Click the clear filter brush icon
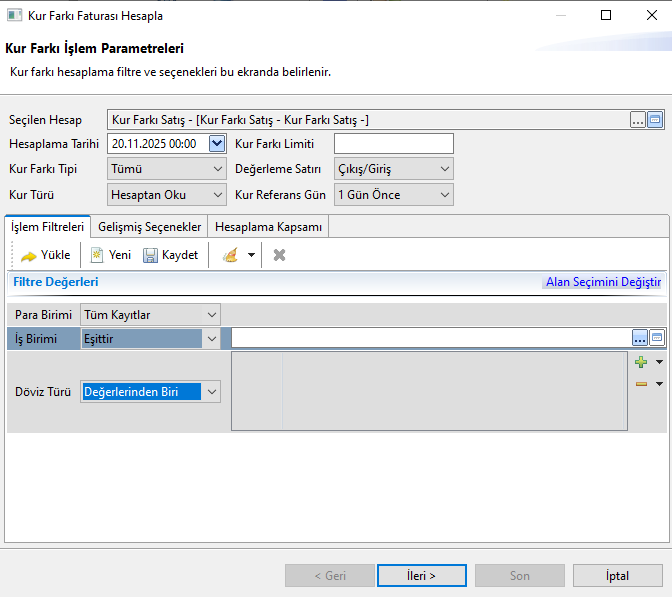The height and width of the screenshot is (597, 672). click(x=230, y=255)
